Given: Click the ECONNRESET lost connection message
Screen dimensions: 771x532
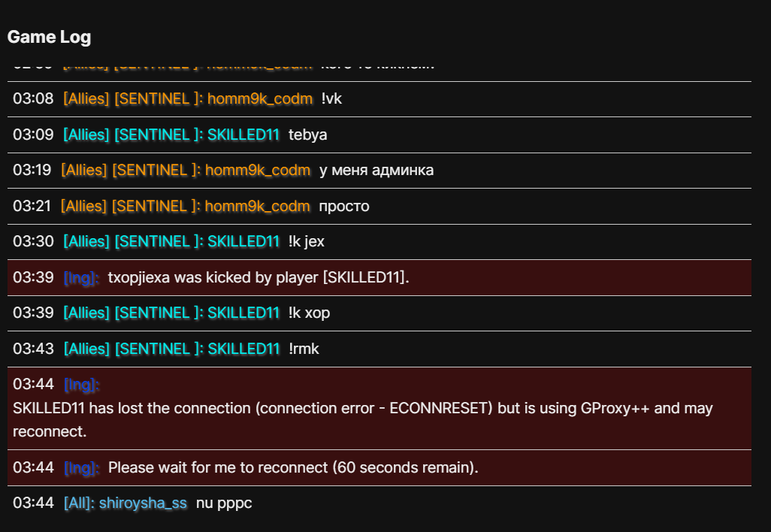Looking at the screenshot, I should pyautogui.click(x=363, y=420).
